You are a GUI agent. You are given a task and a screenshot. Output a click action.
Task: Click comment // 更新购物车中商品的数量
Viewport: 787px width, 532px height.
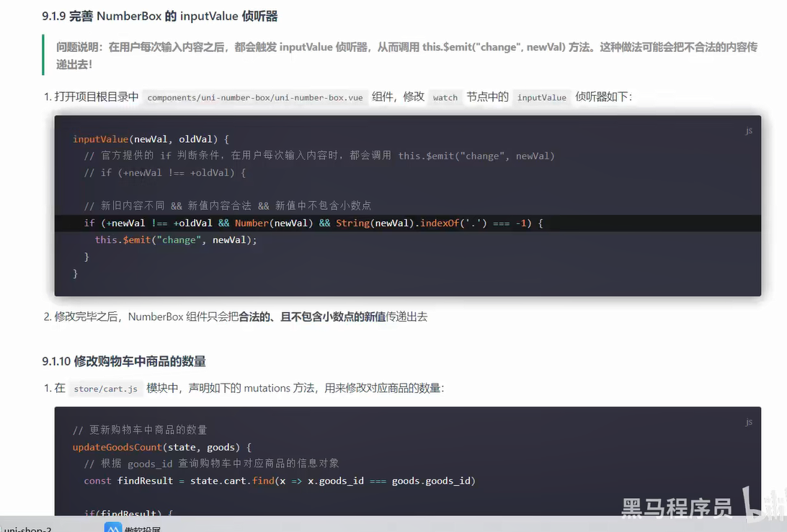pyautogui.click(x=140, y=430)
